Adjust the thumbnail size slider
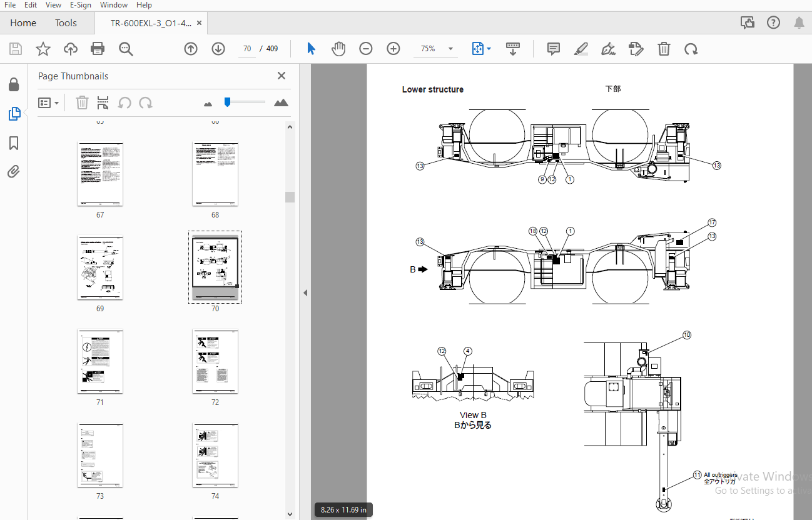 point(228,101)
